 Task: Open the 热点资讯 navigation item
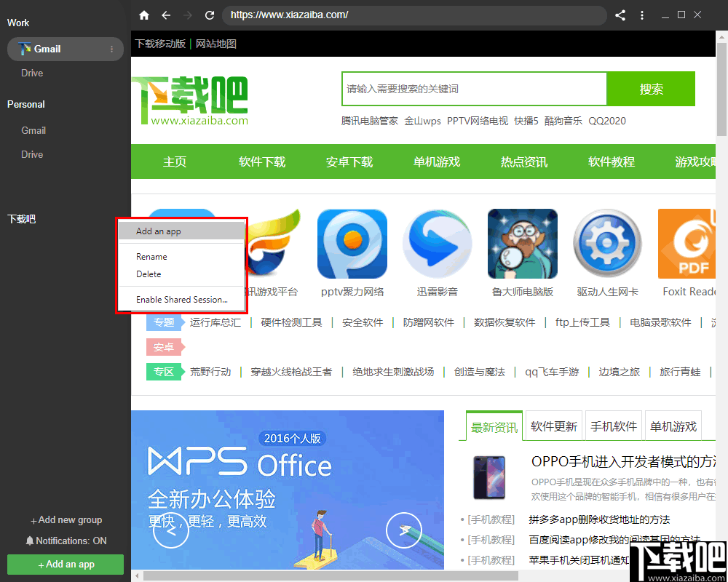pyautogui.click(x=523, y=162)
